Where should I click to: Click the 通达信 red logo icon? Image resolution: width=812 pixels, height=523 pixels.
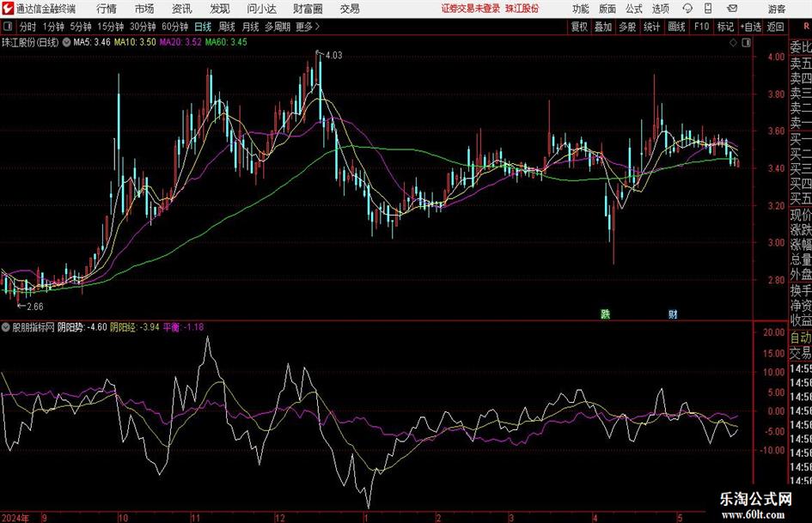[x=7, y=9]
